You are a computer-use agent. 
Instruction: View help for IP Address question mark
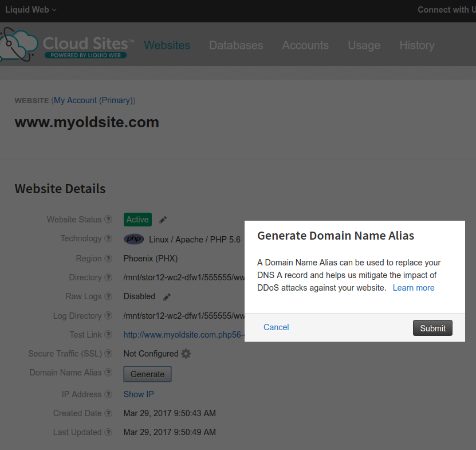(109, 394)
